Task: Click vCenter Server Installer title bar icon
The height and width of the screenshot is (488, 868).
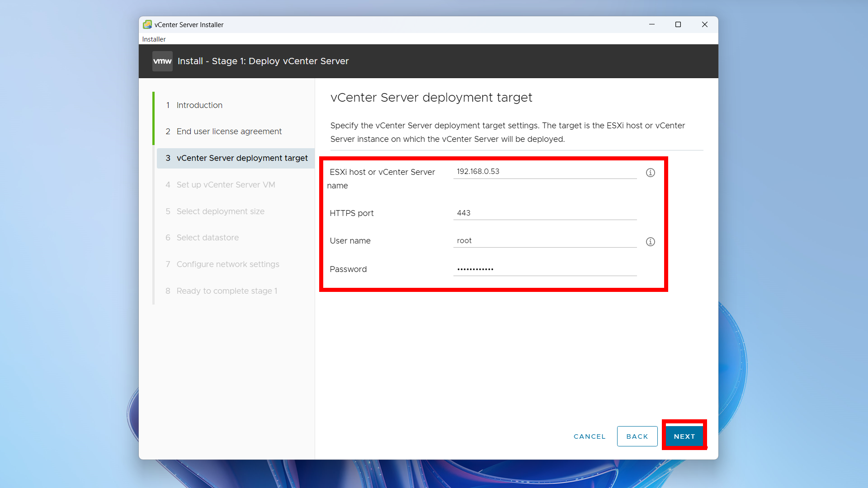Action: 147,24
